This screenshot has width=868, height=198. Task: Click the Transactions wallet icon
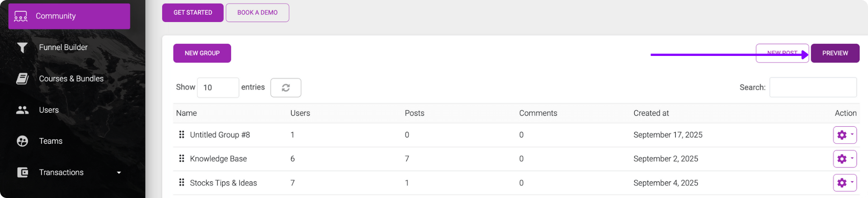tap(22, 172)
